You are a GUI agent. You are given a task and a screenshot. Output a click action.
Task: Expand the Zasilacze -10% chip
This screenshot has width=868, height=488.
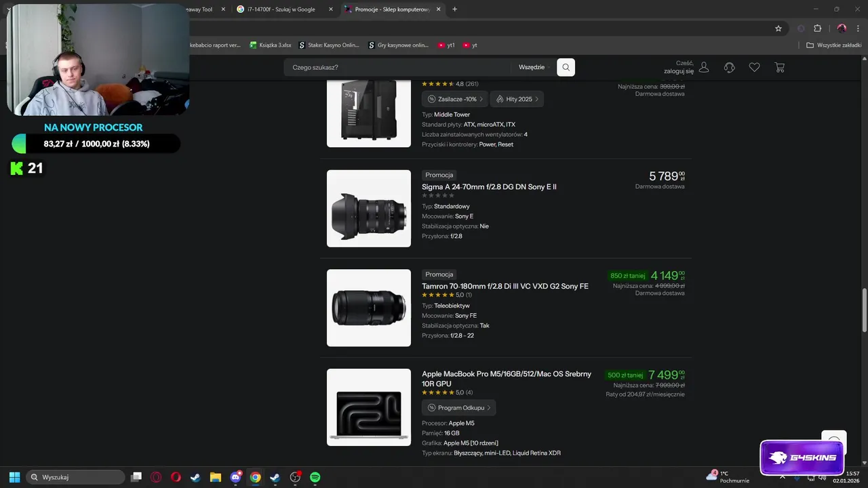pos(455,99)
